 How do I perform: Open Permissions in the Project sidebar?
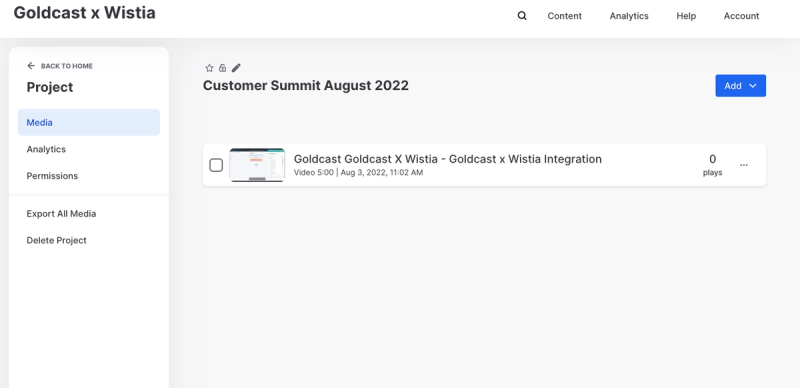coord(52,176)
